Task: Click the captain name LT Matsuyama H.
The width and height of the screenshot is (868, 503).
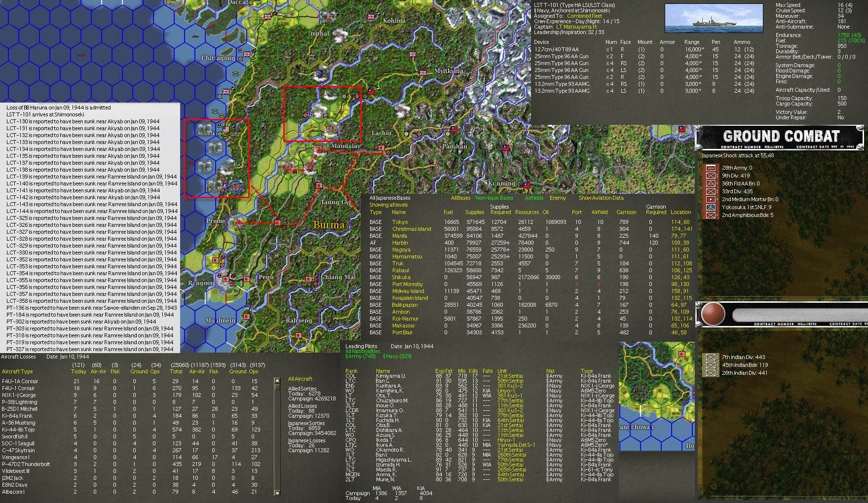Action: pyautogui.click(x=576, y=27)
